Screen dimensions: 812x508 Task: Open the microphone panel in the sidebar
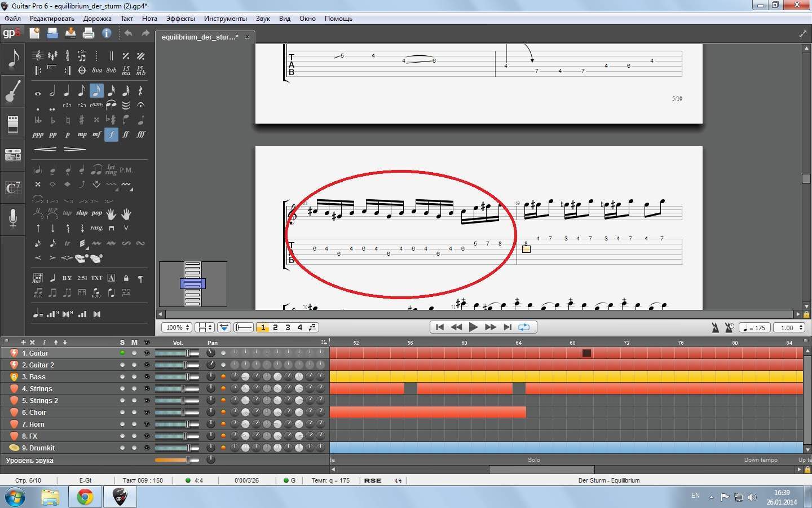(12, 218)
